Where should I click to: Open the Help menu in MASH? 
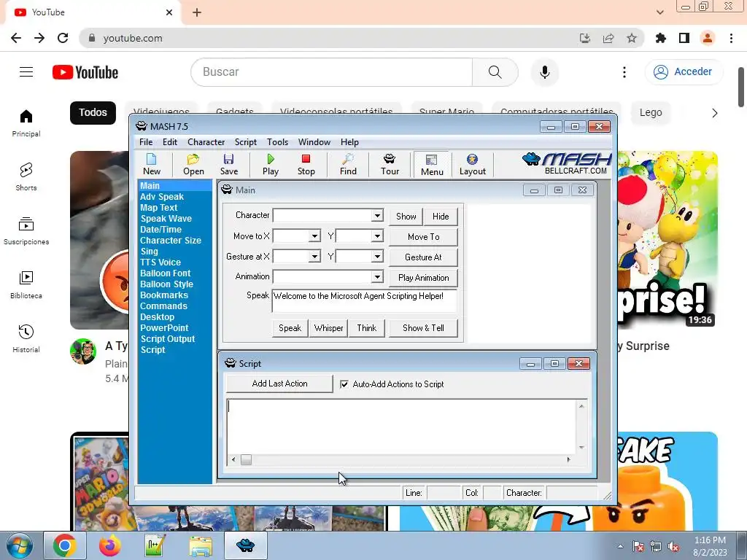click(x=349, y=142)
